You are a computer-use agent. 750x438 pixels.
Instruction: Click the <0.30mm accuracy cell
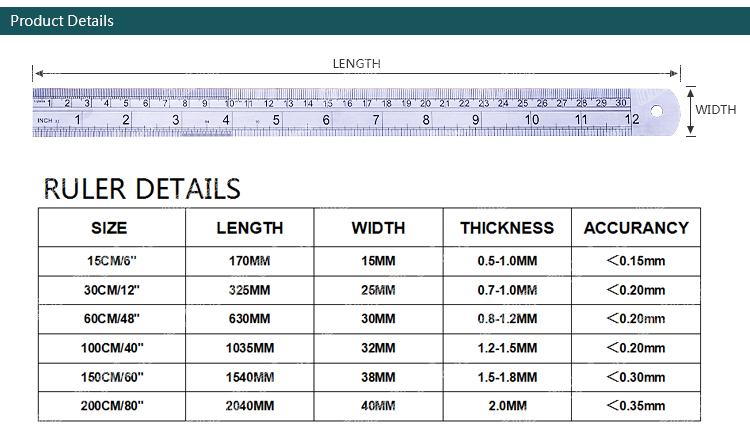click(x=636, y=377)
